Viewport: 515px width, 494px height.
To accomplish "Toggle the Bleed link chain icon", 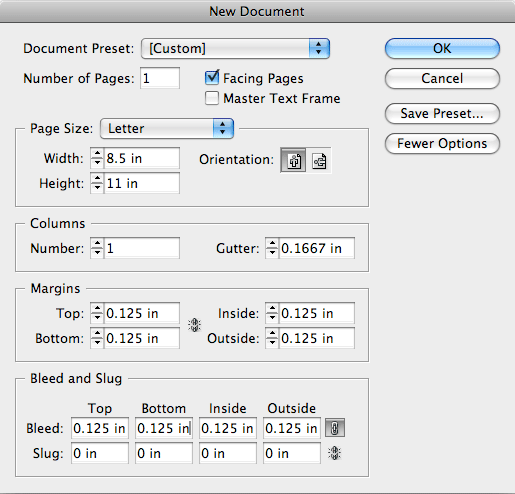I will point(335,428).
